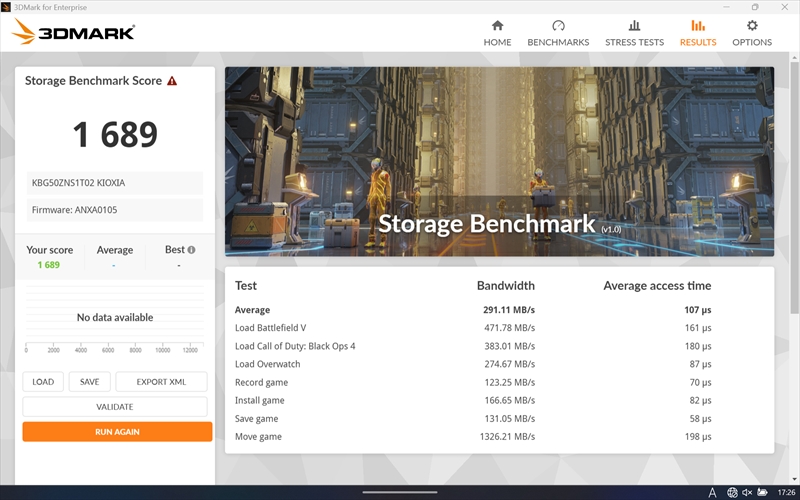
Task: Click the battery icon in system tray
Action: coord(764,492)
